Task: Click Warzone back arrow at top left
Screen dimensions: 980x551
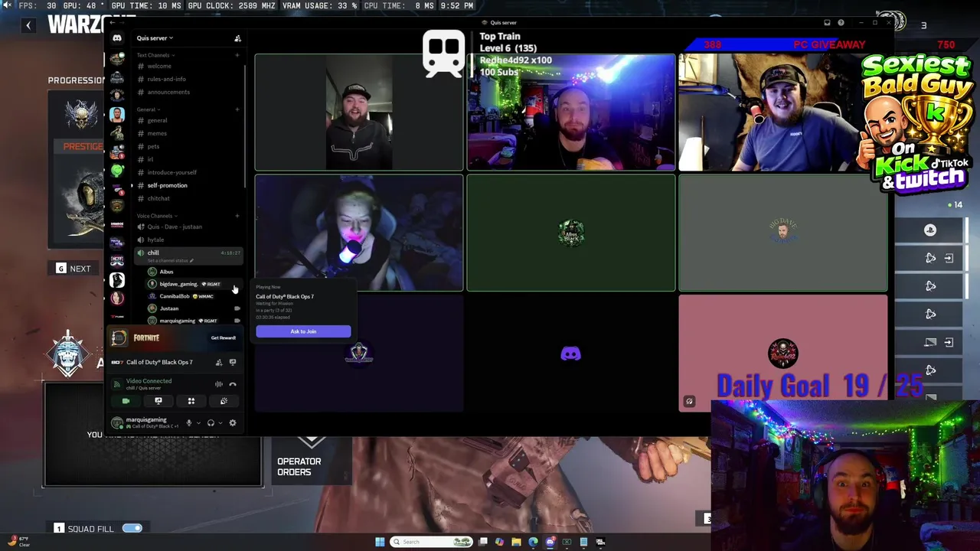Action: [28, 25]
